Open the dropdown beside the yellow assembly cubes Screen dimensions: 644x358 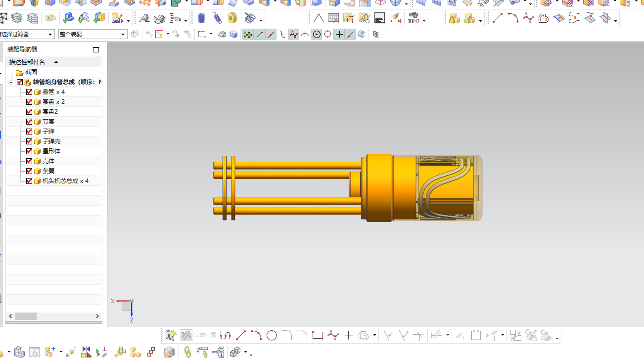pos(480,21)
